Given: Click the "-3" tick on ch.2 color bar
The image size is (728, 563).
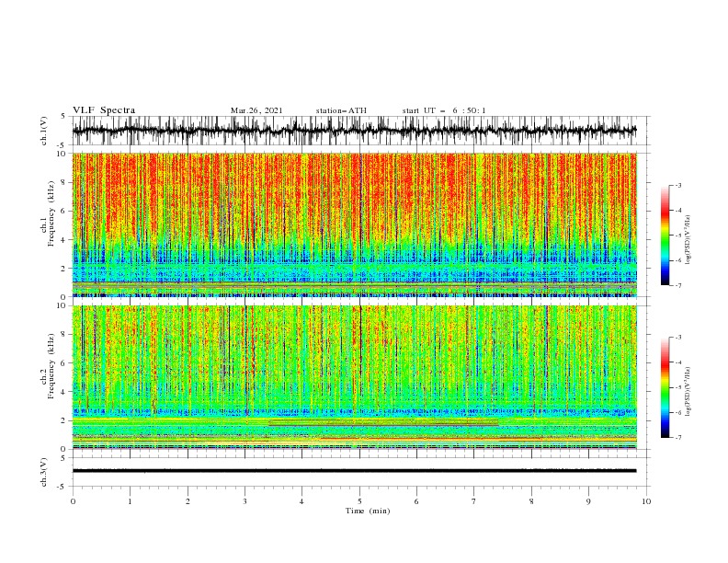Looking at the screenshot, I should [x=678, y=338].
